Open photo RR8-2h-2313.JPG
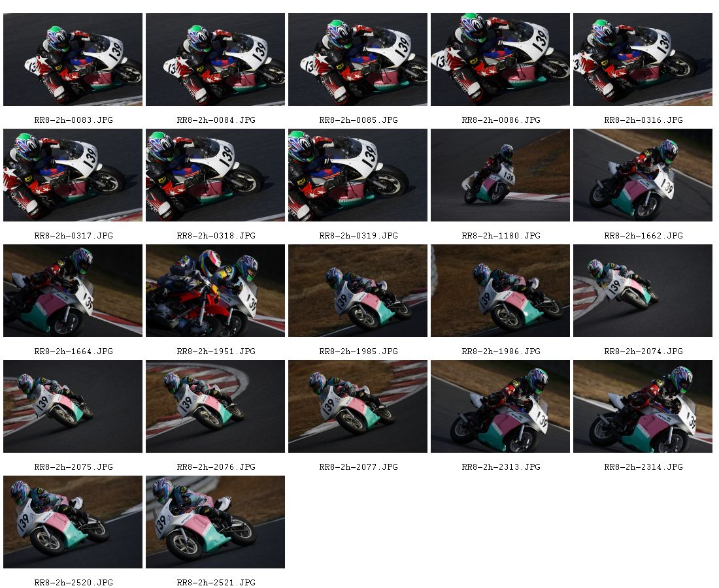Screen dimensions: 719x588 click(x=500, y=406)
